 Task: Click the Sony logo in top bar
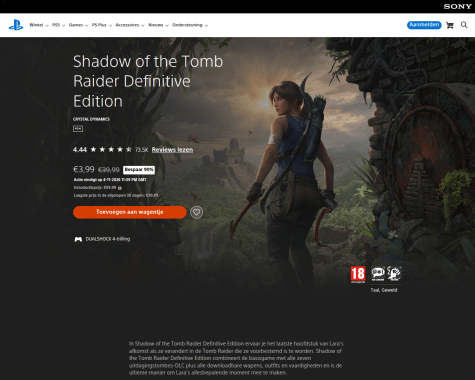click(457, 6)
